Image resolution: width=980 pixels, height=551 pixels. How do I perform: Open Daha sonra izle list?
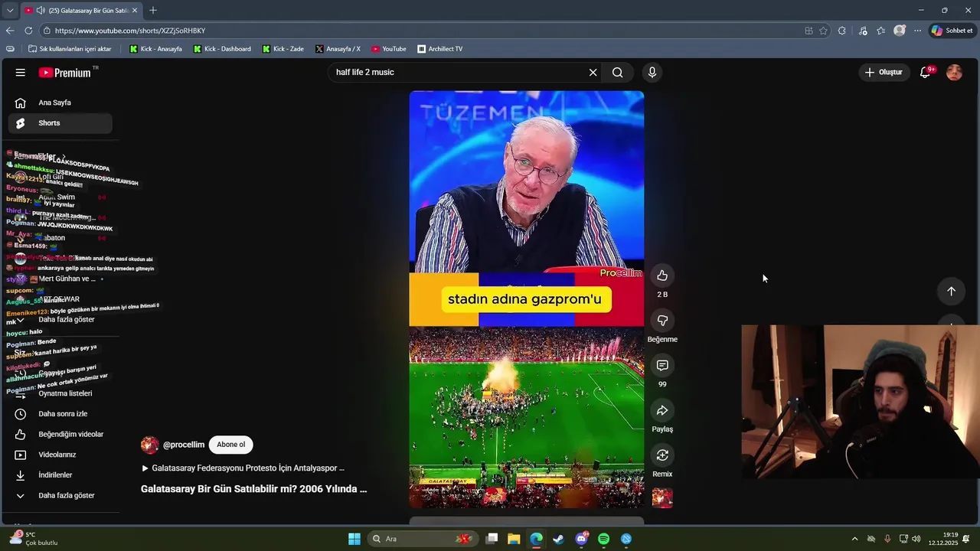[60, 414]
